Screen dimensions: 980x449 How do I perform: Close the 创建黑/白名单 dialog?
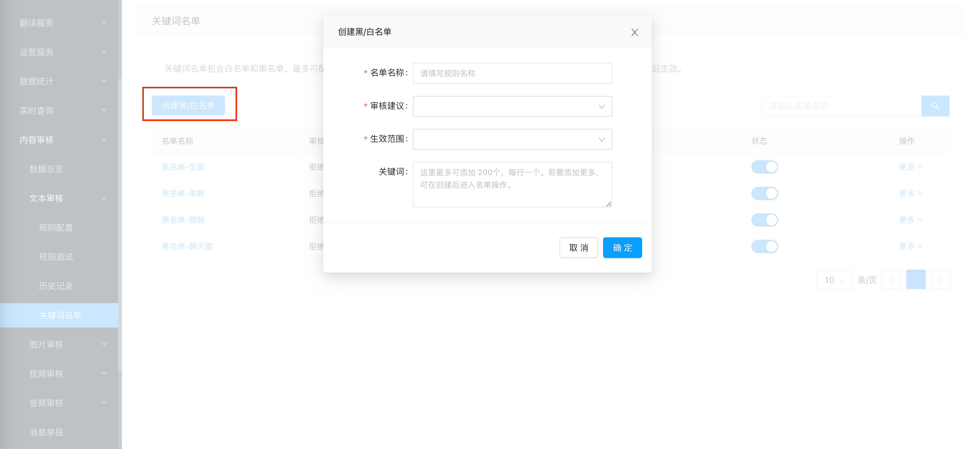pos(634,32)
